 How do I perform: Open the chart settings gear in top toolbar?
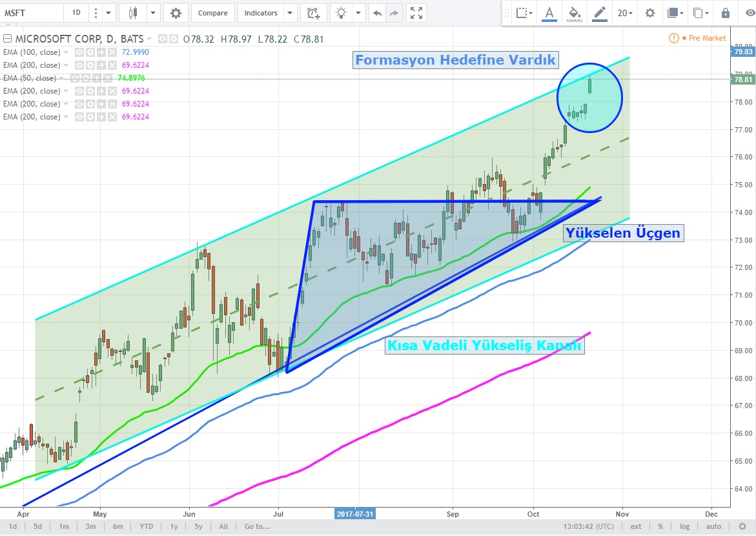pyautogui.click(x=176, y=13)
